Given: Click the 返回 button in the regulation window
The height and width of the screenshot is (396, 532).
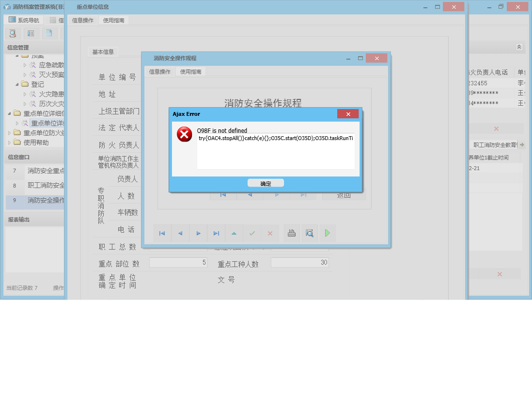Looking at the screenshot, I should pos(344,194).
